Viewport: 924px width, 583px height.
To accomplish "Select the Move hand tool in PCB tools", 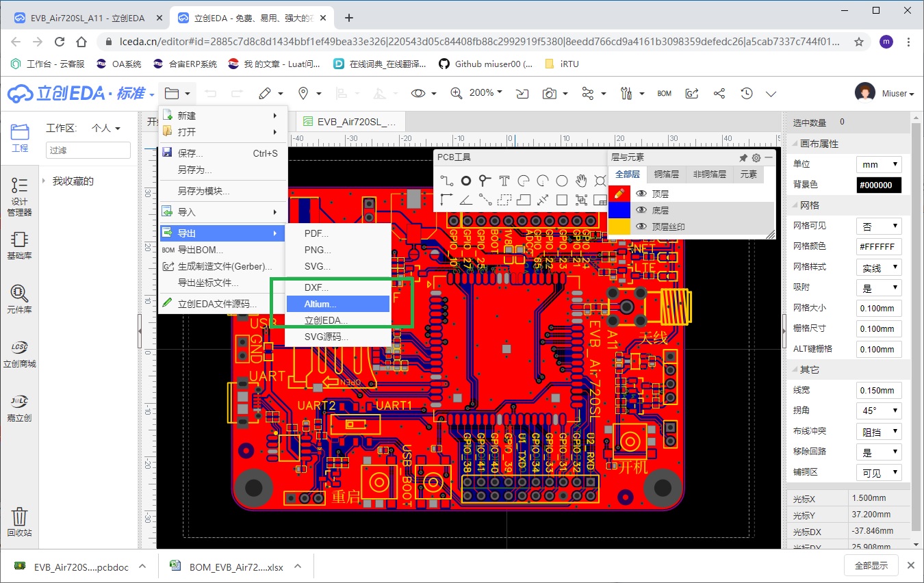I will (581, 181).
